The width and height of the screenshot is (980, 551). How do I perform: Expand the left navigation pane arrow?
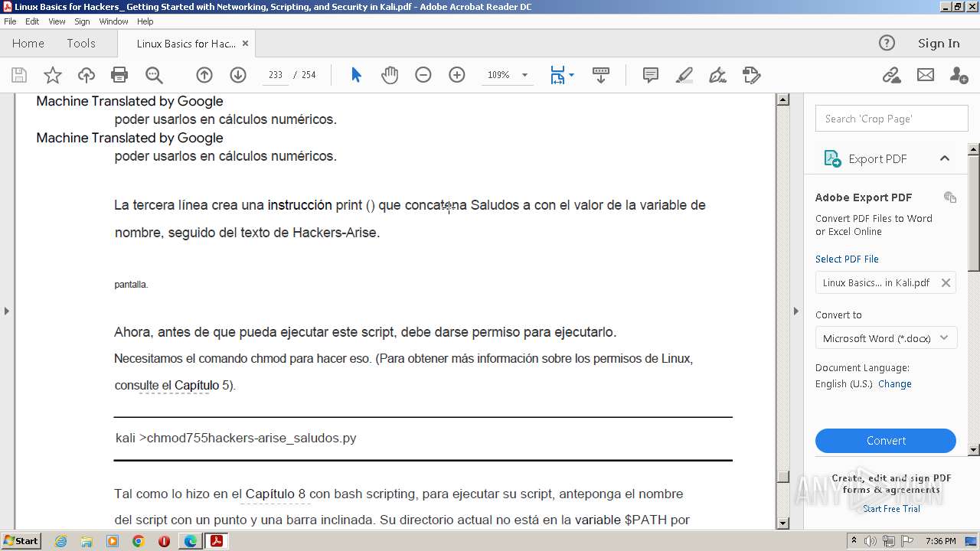coord(7,311)
